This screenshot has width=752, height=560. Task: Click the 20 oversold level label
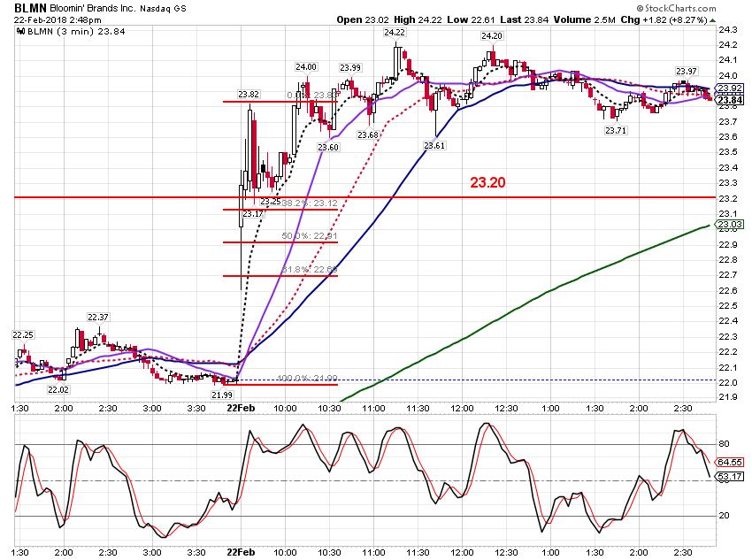coord(725,516)
